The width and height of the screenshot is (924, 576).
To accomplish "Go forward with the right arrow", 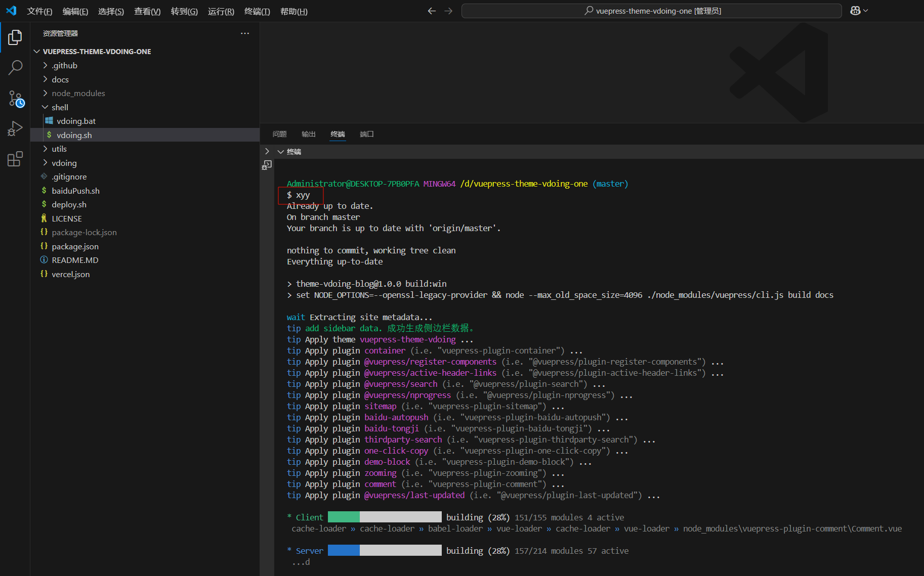I will [448, 11].
